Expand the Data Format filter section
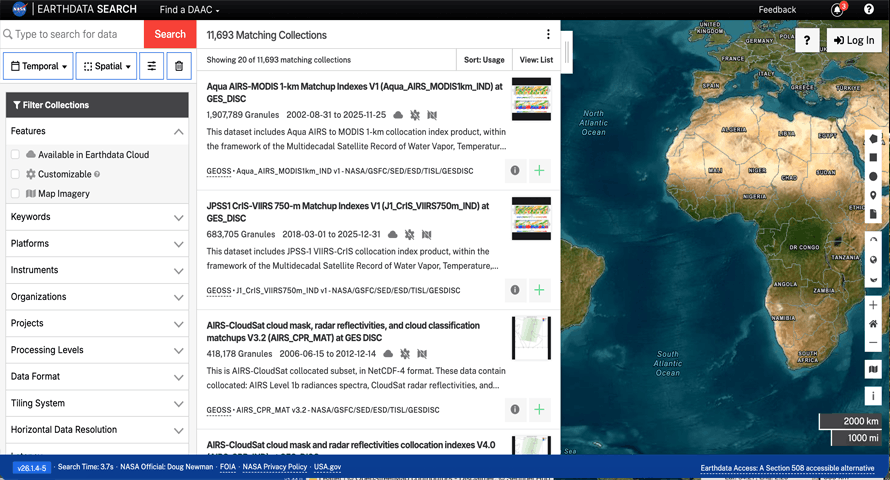The height and width of the screenshot is (480, 890). pyautogui.click(x=97, y=376)
